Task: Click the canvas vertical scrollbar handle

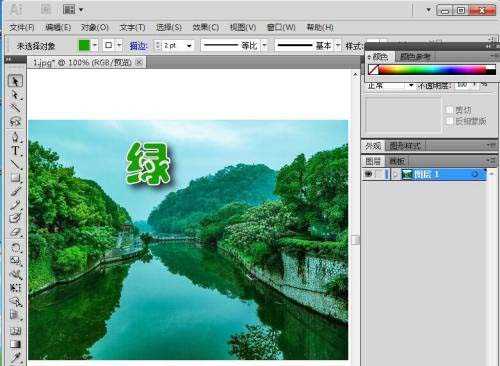Action: point(356,240)
